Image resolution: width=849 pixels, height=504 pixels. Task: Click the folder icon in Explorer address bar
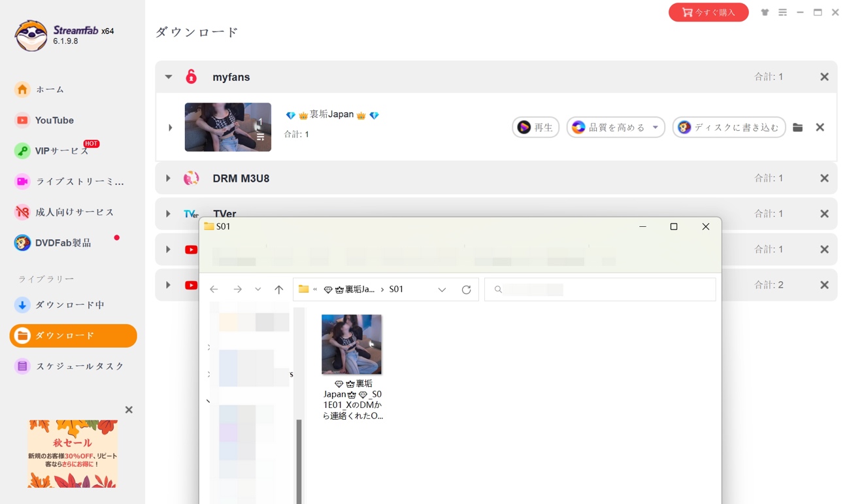[304, 289]
